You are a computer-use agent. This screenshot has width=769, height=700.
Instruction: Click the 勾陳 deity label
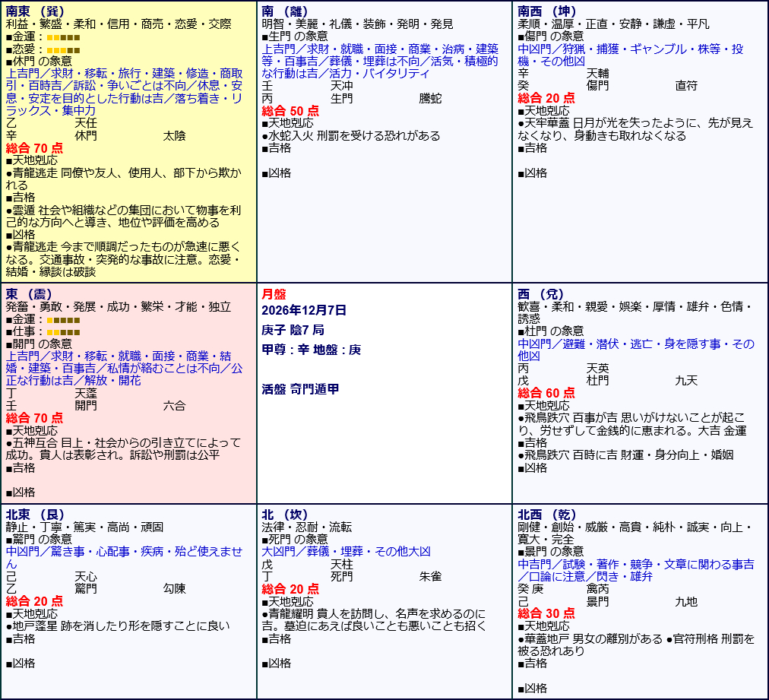click(174, 588)
